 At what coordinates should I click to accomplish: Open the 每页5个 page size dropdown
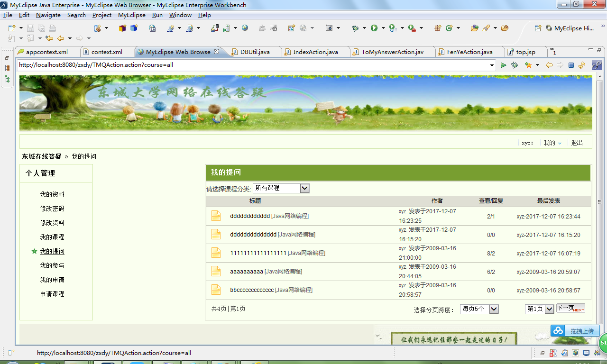(479, 309)
